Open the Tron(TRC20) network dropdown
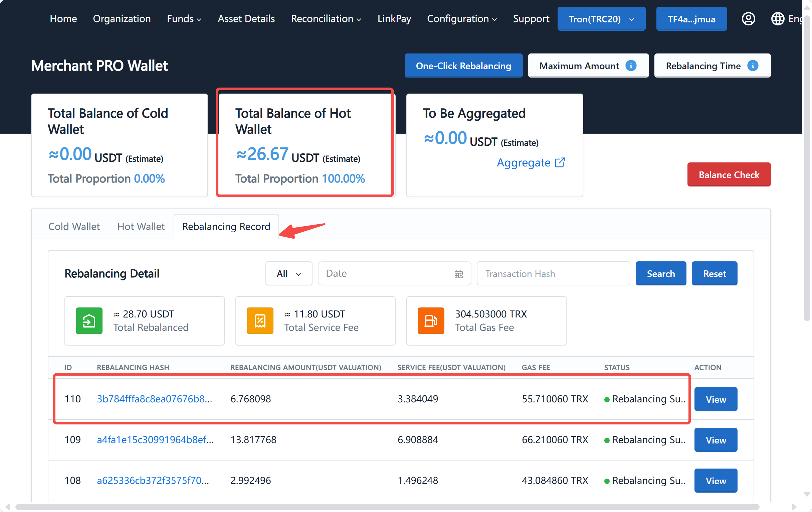This screenshot has width=812, height=512. coord(601,19)
